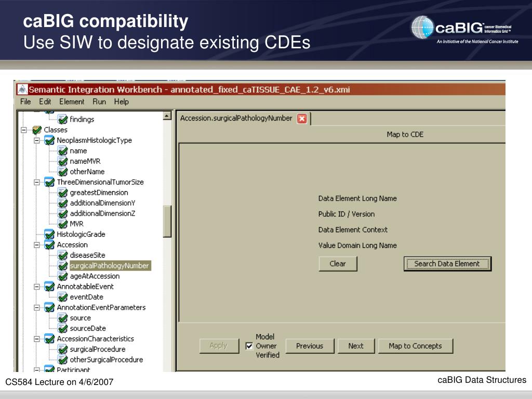Click the Data Element Context label
532x399 pixels.
point(353,230)
